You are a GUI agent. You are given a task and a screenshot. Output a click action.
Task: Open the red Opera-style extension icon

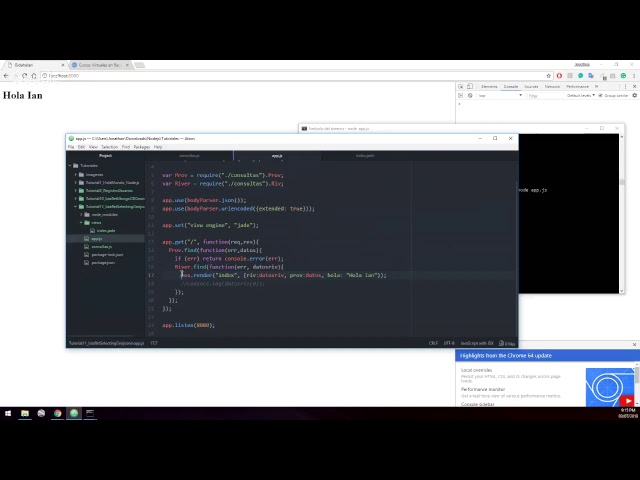tap(559, 76)
